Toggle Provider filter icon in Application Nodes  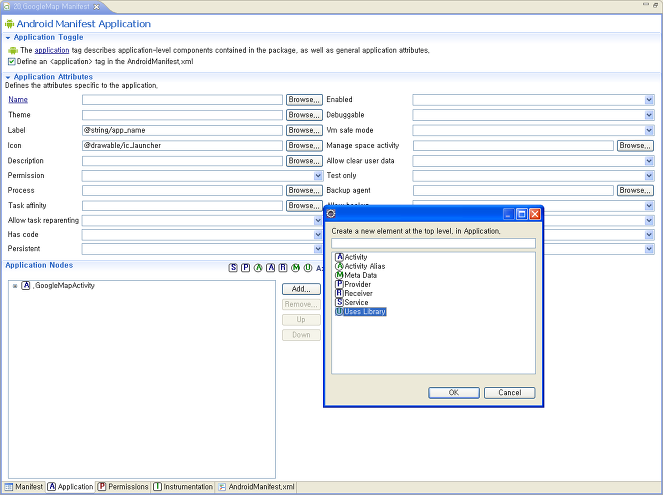(245, 268)
